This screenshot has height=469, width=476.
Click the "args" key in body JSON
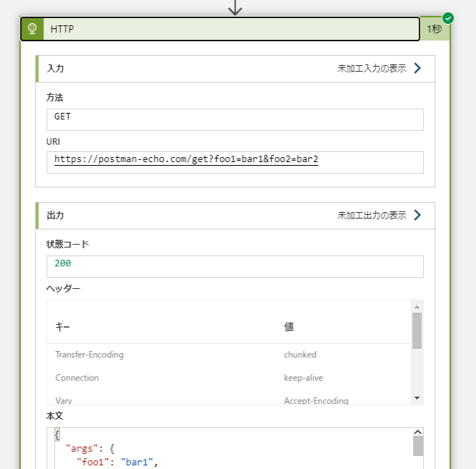click(82, 449)
